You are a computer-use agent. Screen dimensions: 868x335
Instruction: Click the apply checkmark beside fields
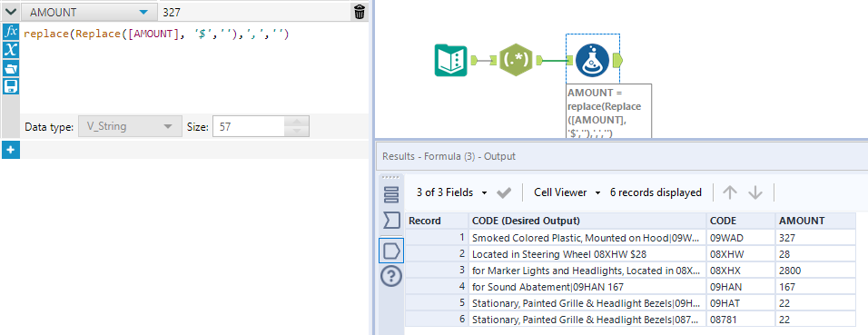coord(504,192)
